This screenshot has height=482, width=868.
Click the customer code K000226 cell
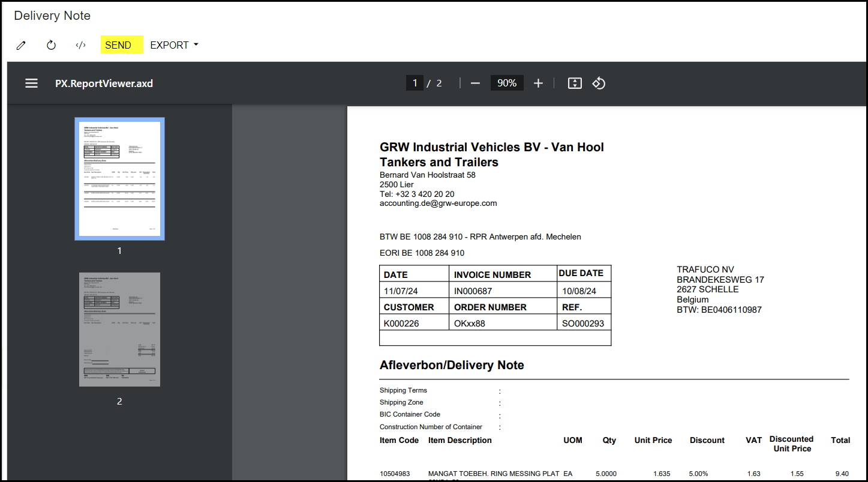click(401, 324)
